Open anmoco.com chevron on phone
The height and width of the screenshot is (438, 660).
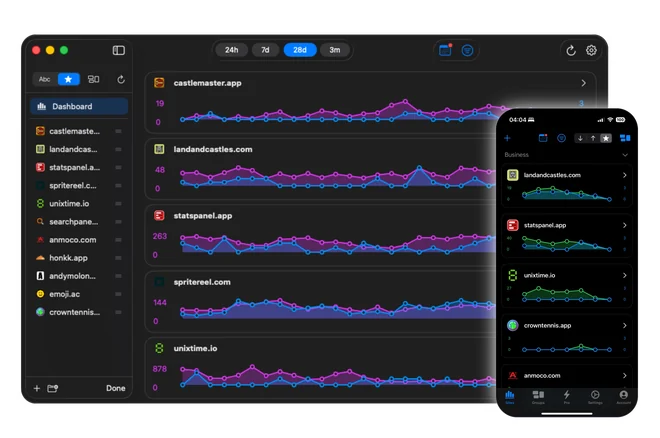tap(625, 375)
